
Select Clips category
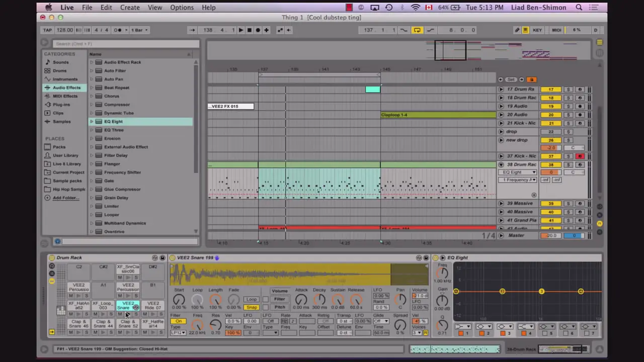pos(58,113)
